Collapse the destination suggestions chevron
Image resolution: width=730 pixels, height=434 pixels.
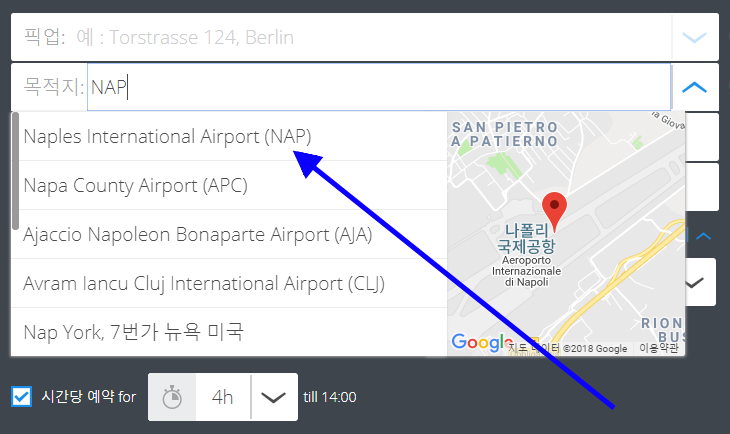pos(694,87)
